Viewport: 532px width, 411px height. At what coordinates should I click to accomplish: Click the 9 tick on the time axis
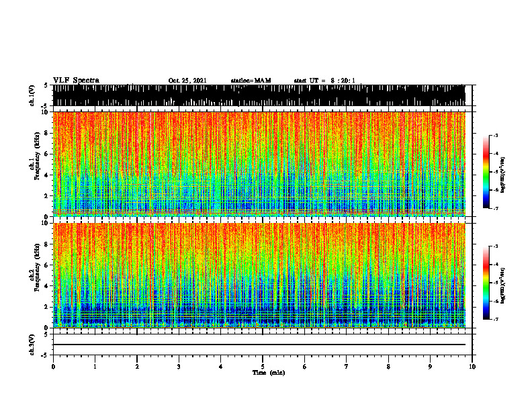pos(430,367)
